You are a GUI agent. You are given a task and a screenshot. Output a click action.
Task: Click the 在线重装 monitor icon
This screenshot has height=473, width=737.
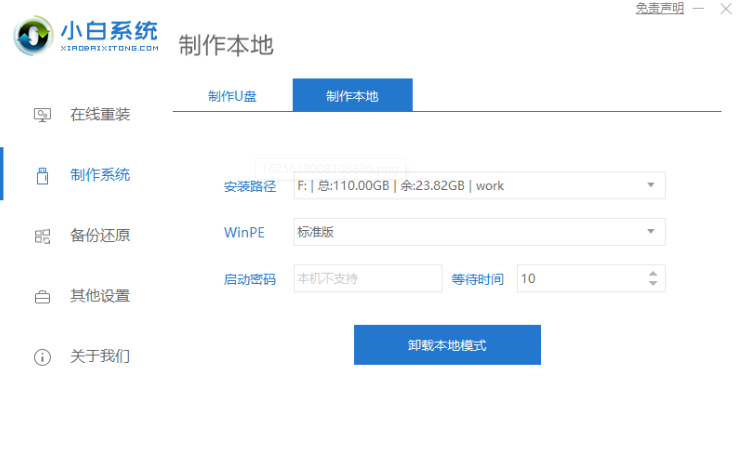[x=42, y=115]
